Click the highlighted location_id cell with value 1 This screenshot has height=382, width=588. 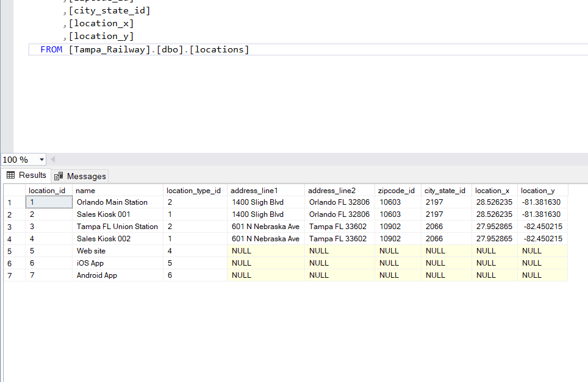[49, 202]
